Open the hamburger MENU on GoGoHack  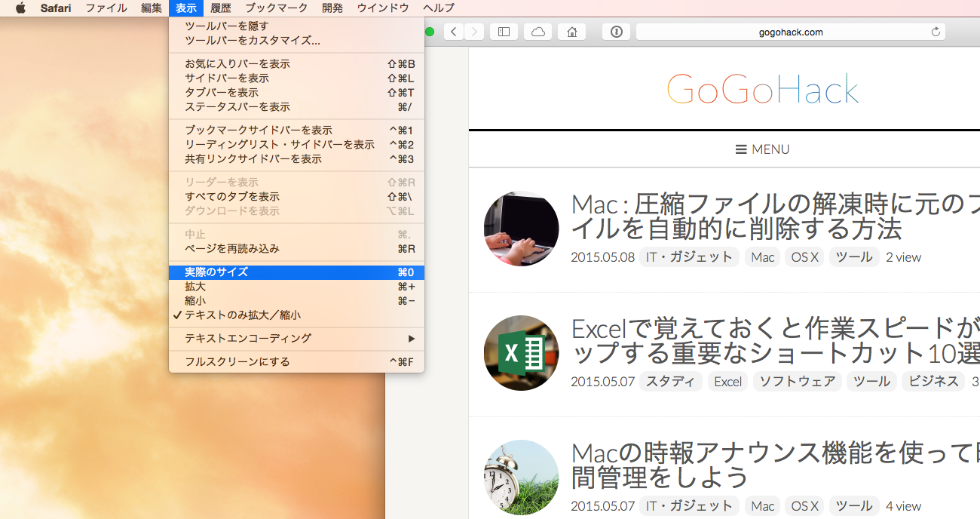click(762, 149)
